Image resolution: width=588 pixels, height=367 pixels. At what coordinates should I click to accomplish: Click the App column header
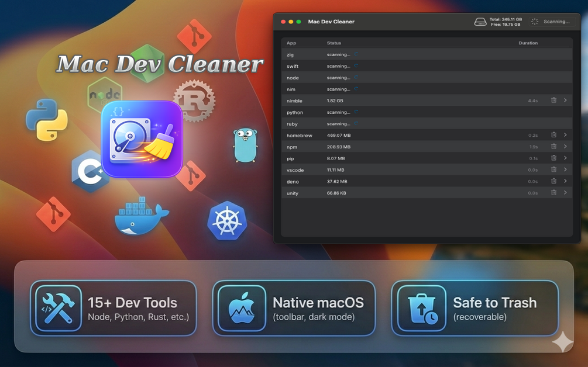(x=291, y=43)
